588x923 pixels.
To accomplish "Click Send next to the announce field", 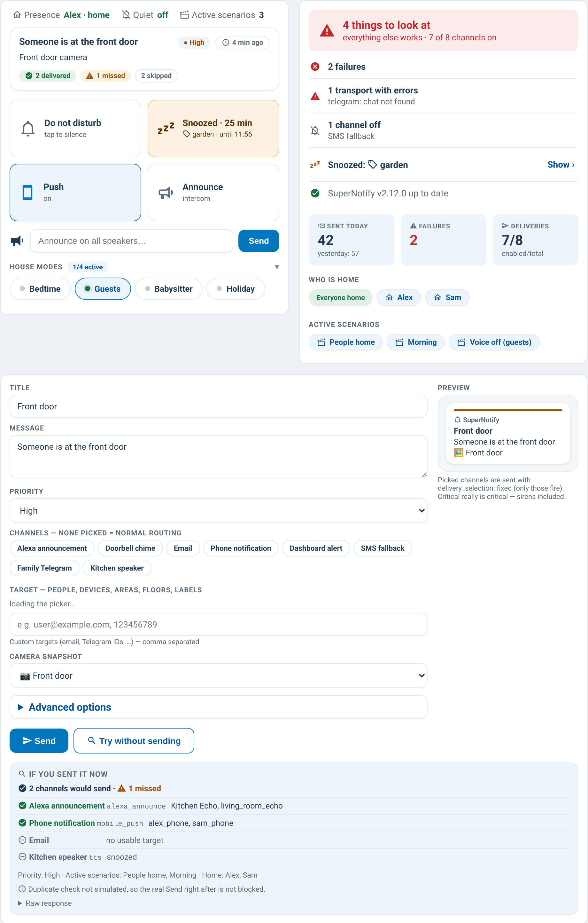I will tap(259, 241).
